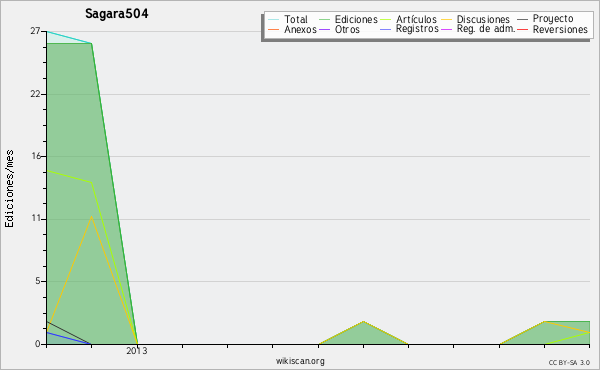This screenshot has height=370, width=600.
Task: Click the yellow Discusiones line swatch
Action: point(447,20)
